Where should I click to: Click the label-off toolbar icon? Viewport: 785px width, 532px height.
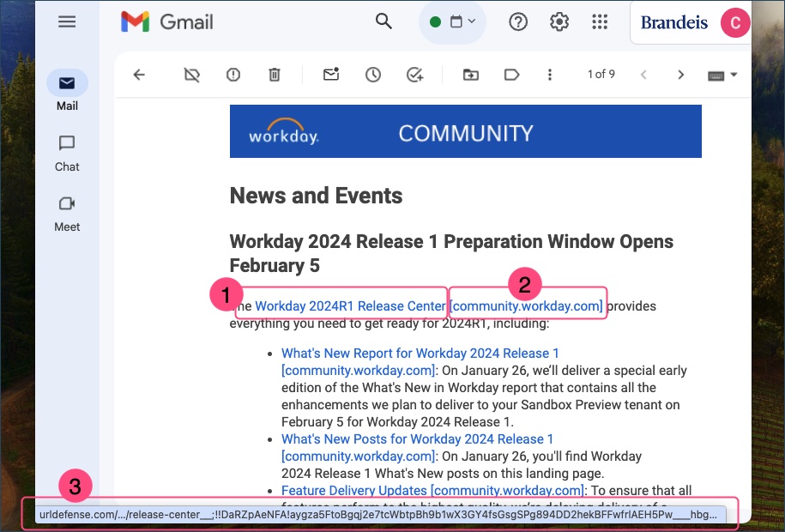click(x=191, y=76)
